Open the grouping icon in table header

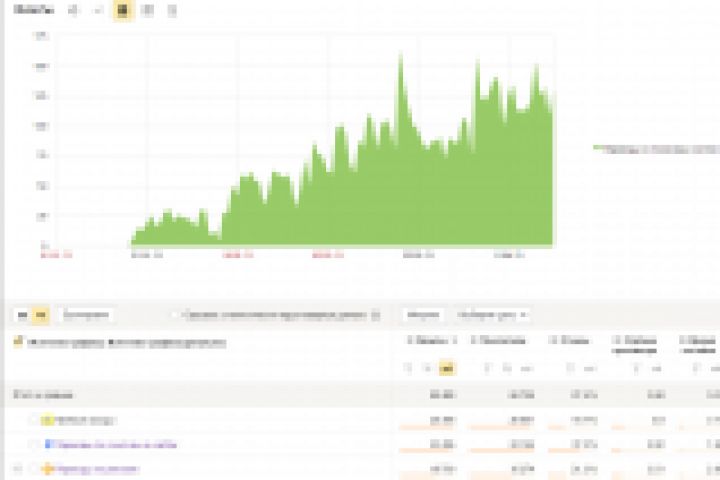click(18, 342)
